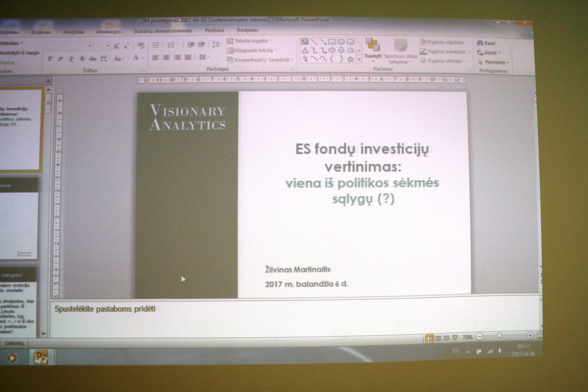Justify the paragraph text
Viewport: 588px width, 392px height.
(188, 58)
